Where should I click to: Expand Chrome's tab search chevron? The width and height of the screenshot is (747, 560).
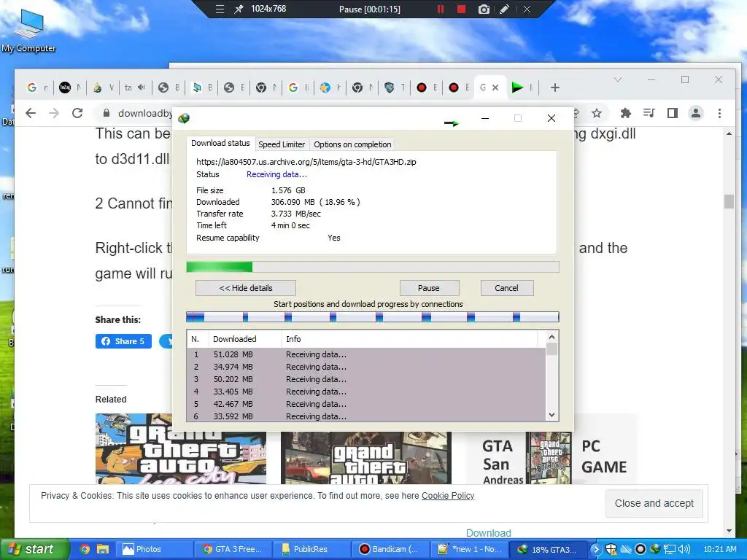point(618,79)
